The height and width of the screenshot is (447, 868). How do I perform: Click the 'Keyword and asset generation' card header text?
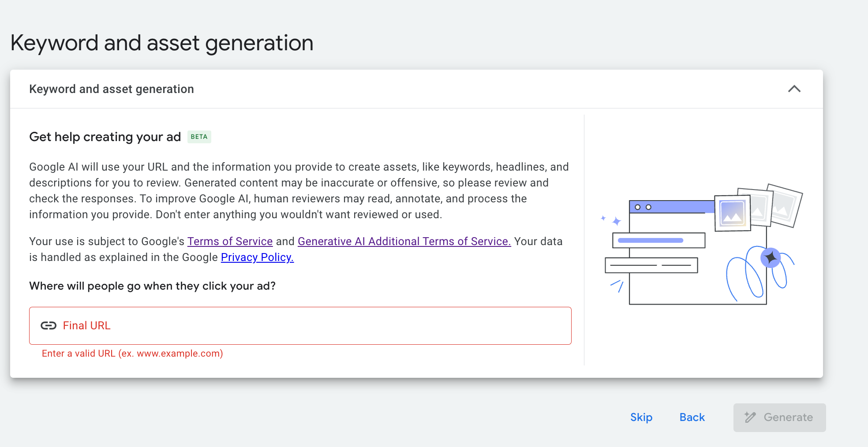pos(112,89)
